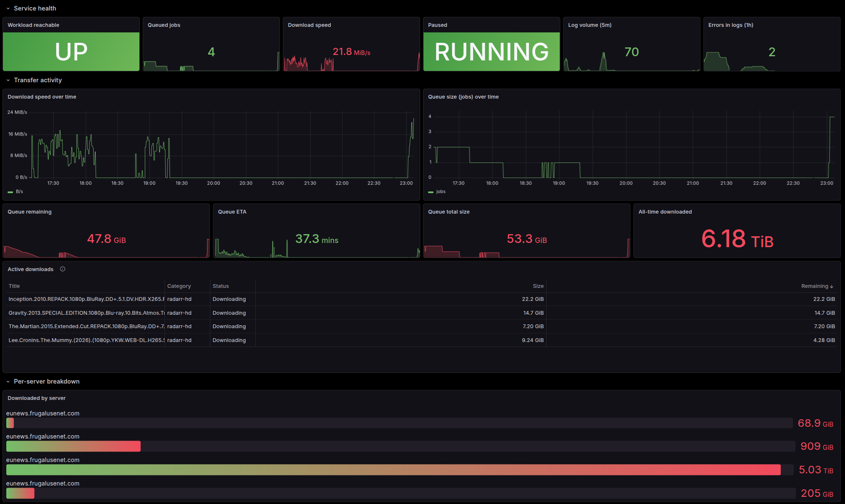
Task: Click the 53.3 GiB queue total value
Action: tap(527, 239)
